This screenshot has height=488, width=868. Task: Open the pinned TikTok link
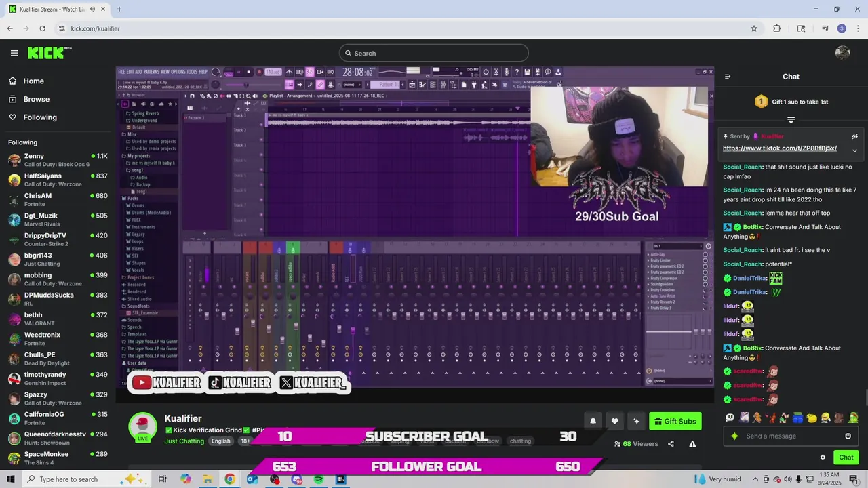coord(780,148)
